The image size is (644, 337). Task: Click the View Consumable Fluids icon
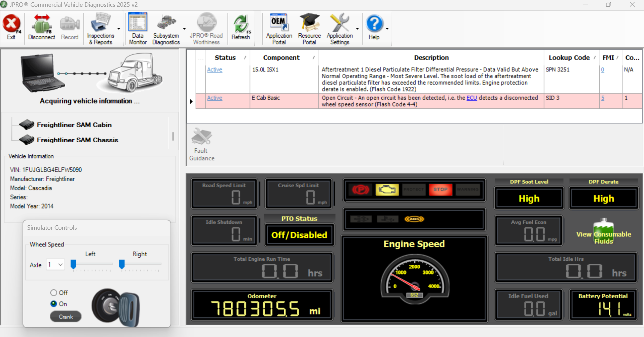pyautogui.click(x=604, y=231)
